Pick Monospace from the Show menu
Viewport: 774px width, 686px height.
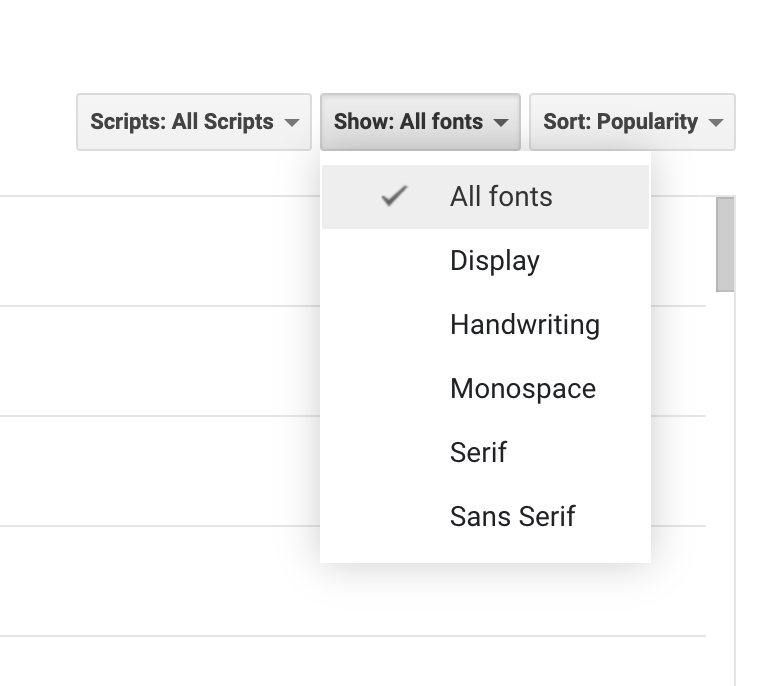[x=522, y=389]
